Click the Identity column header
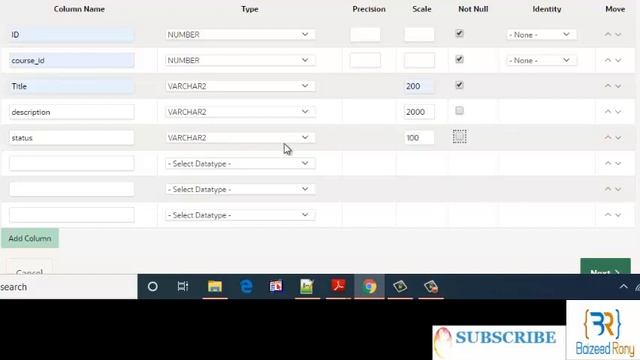Image resolution: width=640 pixels, height=360 pixels. click(x=547, y=9)
